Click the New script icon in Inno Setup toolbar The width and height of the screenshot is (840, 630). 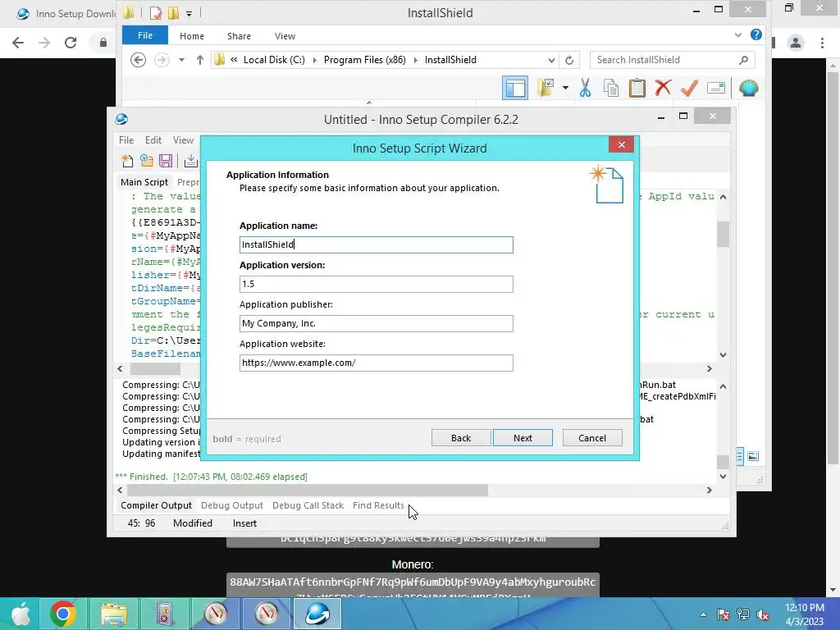127,161
